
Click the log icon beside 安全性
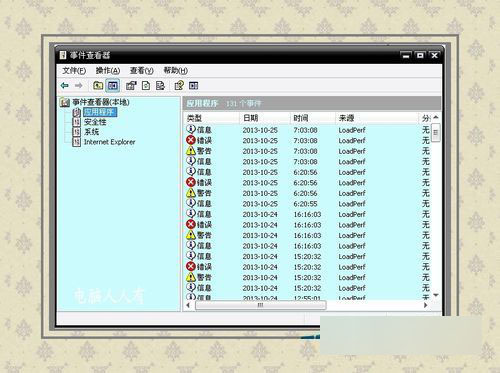77,122
